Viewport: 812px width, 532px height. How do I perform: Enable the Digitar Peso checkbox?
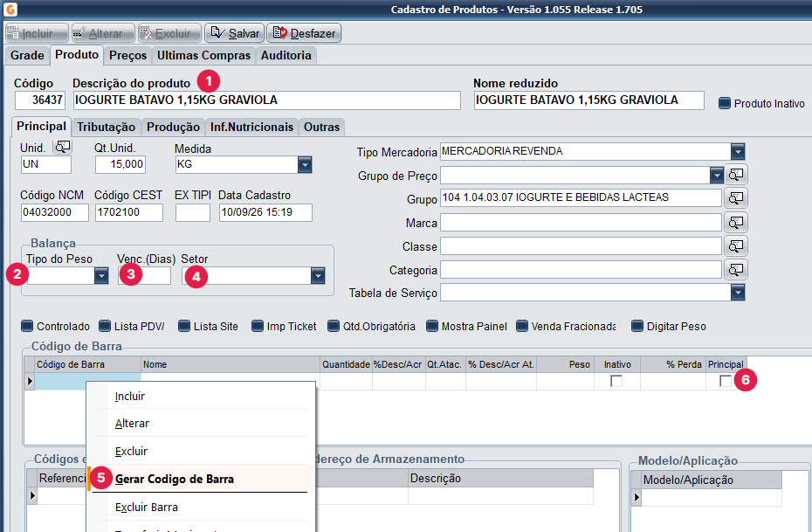coord(637,327)
